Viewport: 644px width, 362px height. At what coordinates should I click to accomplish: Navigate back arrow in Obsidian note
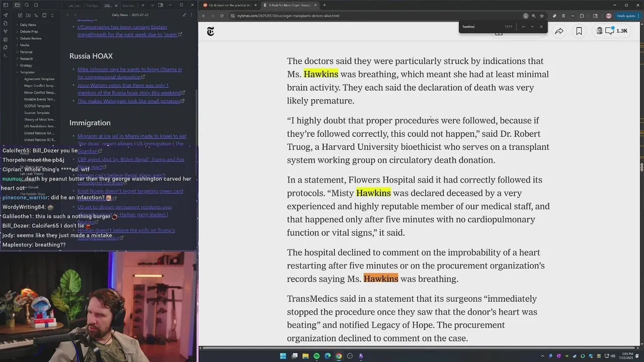pyautogui.click(x=68, y=15)
